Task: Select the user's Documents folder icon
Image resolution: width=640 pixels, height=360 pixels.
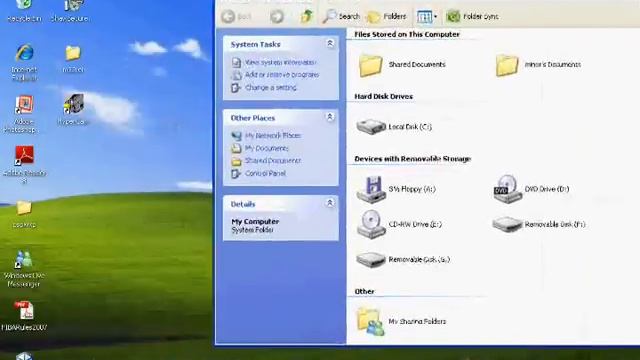Action: tap(507, 65)
